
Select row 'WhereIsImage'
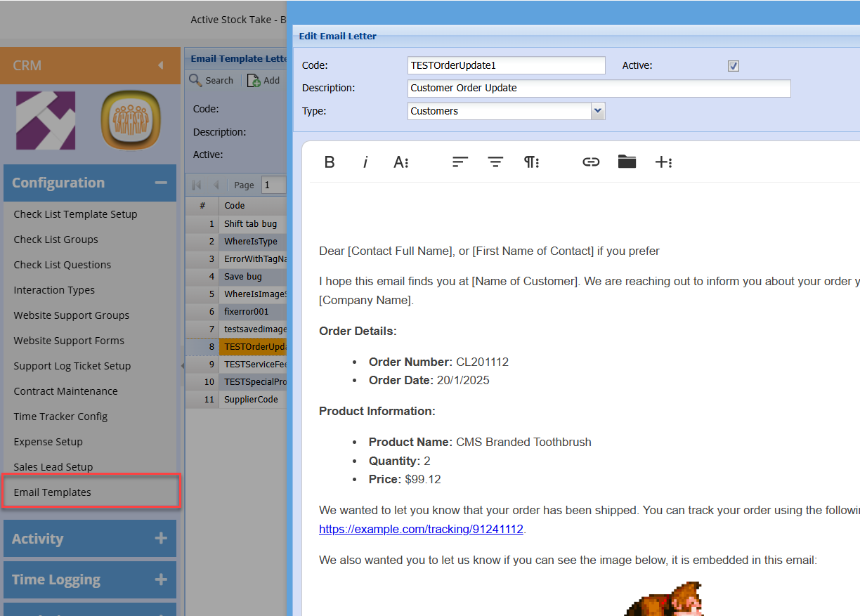coord(236,294)
